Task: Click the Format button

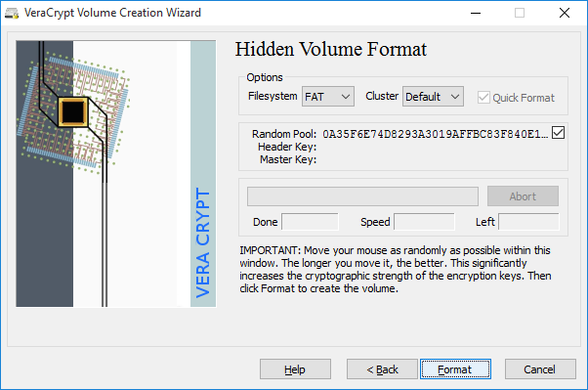Action: (455, 369)
